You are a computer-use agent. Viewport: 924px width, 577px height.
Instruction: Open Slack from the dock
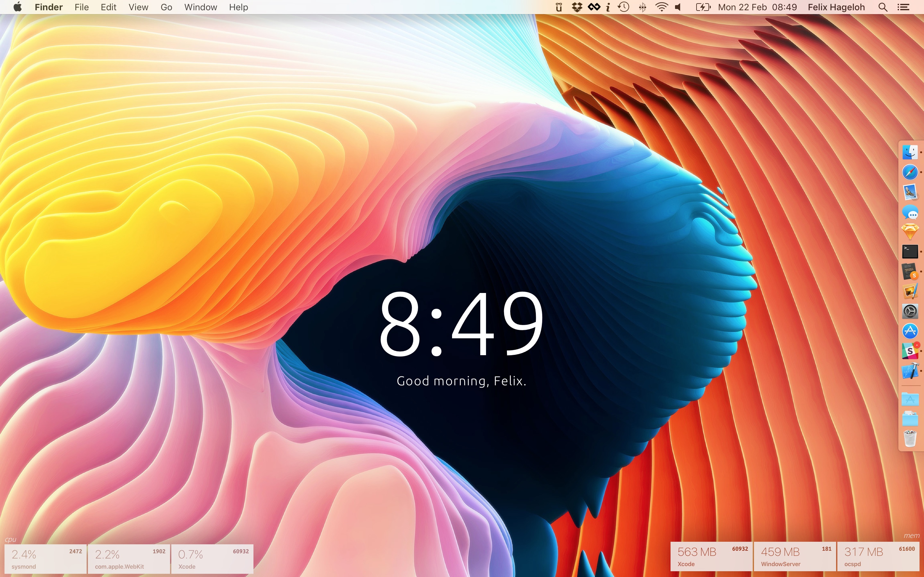click(910, 351)
